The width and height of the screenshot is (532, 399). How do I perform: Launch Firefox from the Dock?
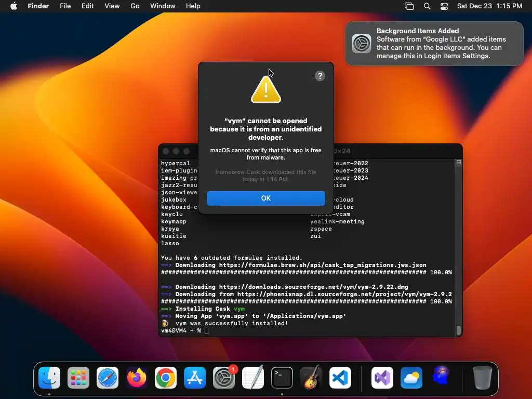click(x=137, y=377)
